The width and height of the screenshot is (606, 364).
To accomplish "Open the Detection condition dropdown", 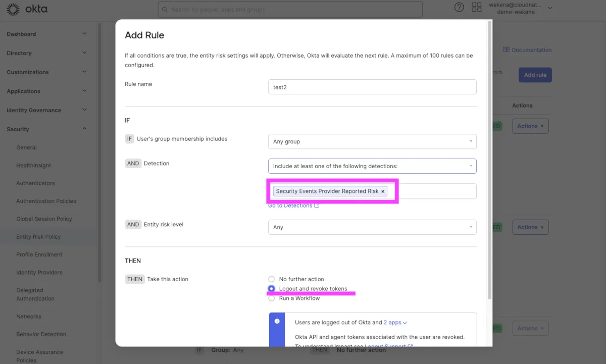I will (372, 166).
